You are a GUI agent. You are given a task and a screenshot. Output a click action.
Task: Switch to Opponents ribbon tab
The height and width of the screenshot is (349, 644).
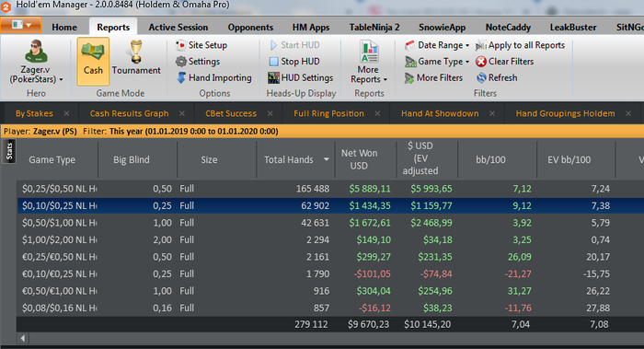pos(250,27)
